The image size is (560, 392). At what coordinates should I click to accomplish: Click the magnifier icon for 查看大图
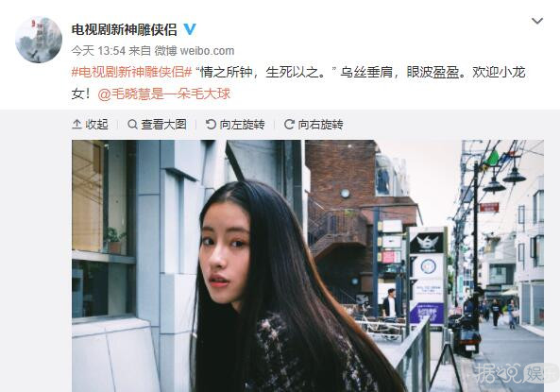coord(132,125)
